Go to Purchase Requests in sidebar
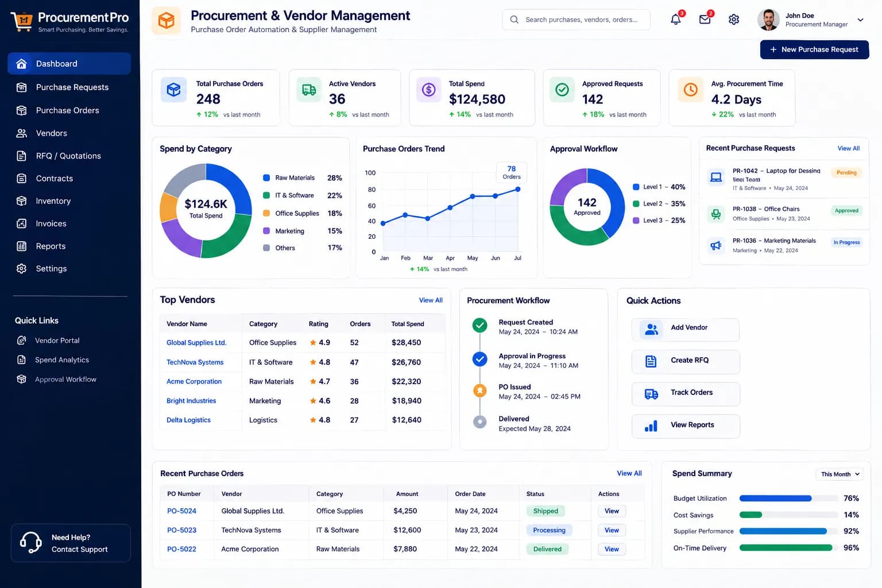The height and width of the screenshot is (588, 882). click(69, 87)
